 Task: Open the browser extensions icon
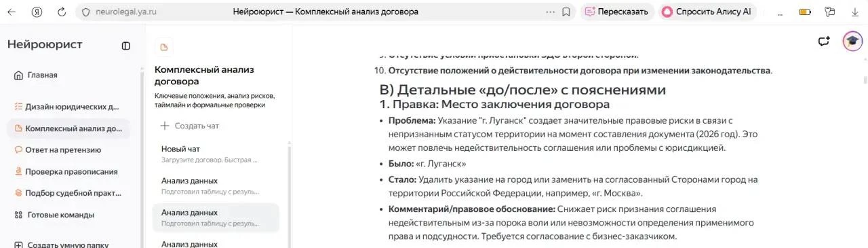click(x=829, y=12)
